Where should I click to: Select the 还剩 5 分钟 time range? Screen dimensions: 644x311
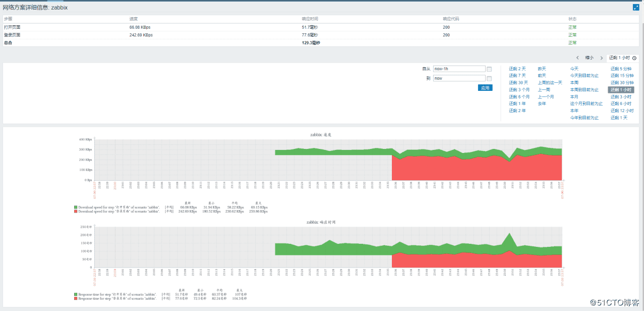click(x=621, y=69)
